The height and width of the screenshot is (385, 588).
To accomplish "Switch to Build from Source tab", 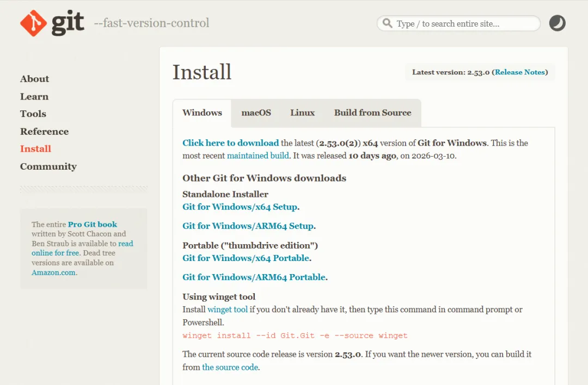I will pyautogui.click(x=373, y=113).
